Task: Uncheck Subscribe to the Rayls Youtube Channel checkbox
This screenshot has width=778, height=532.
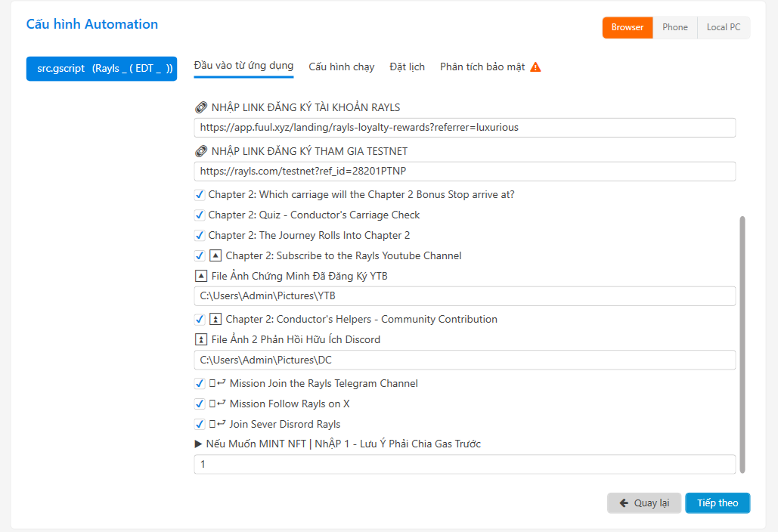Action: 200,255
